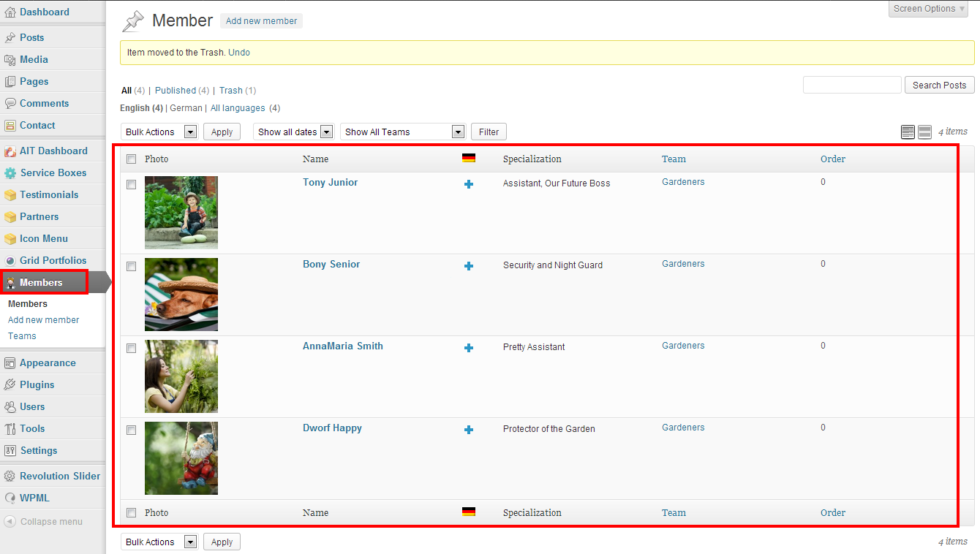
Task: Open the top Bulk Actions dropdown
Action: [160, 132]
